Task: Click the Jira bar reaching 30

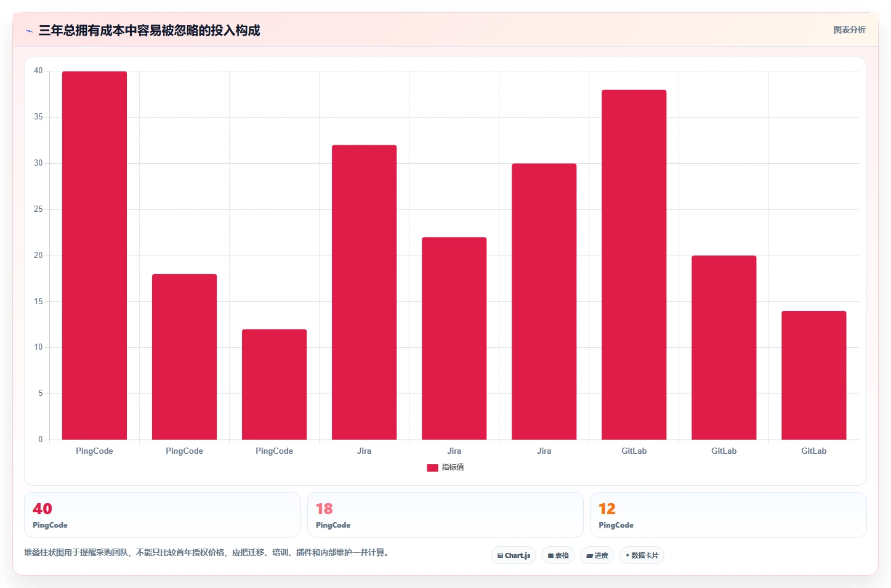Action: point(544,302)
